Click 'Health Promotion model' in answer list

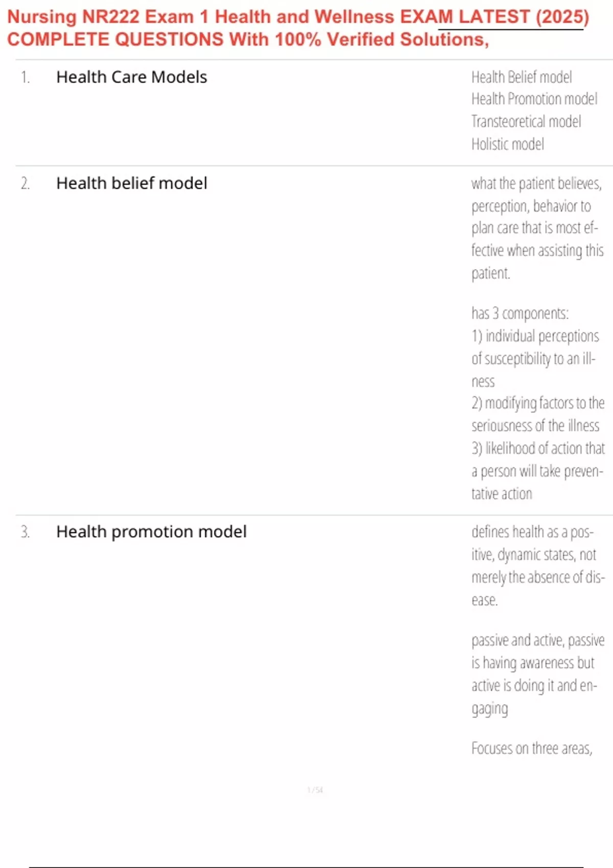(534, 99)
